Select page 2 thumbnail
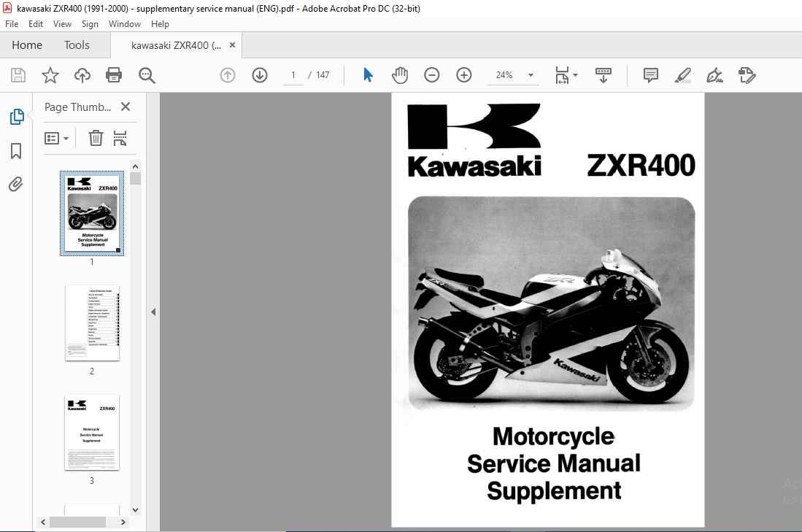Screen dimensions: 802x532 point(92,323)
